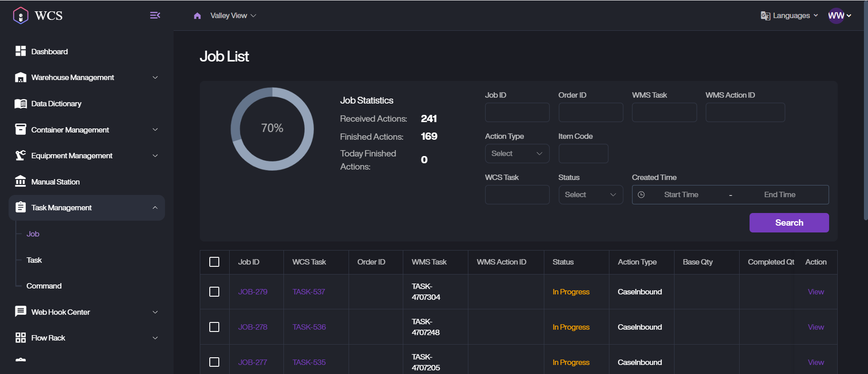Open the Command submenu item
The height and width of the screenshot is (374, 868).
pos(44,286)
